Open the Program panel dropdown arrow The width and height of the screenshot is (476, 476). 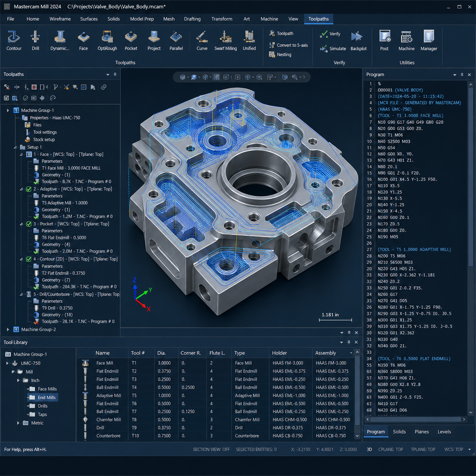455,75
